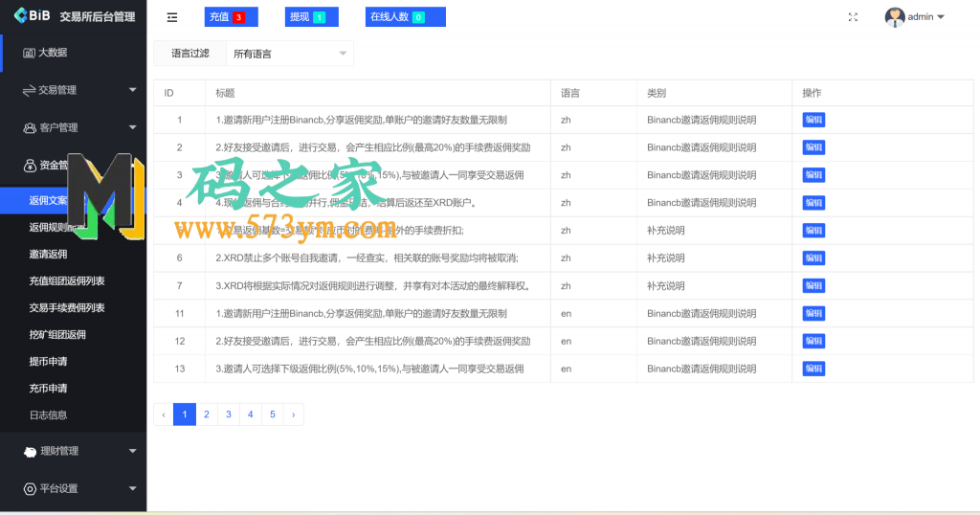Select 挖矿组团返佣 in sidebar
The width and height of the screenshot is (980, 515).
coord(57,335)
